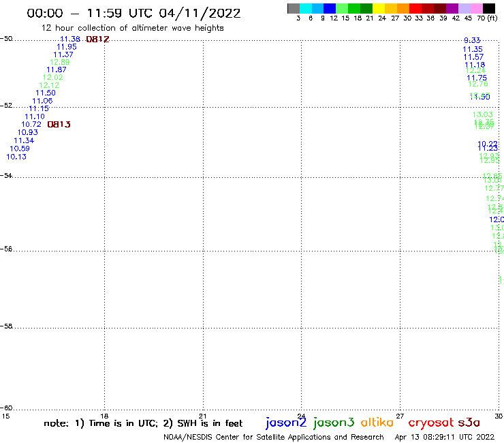Viewport: 504px width, 443px height.
Task: Select wave height value 11.37
Action: click(63, 55)
